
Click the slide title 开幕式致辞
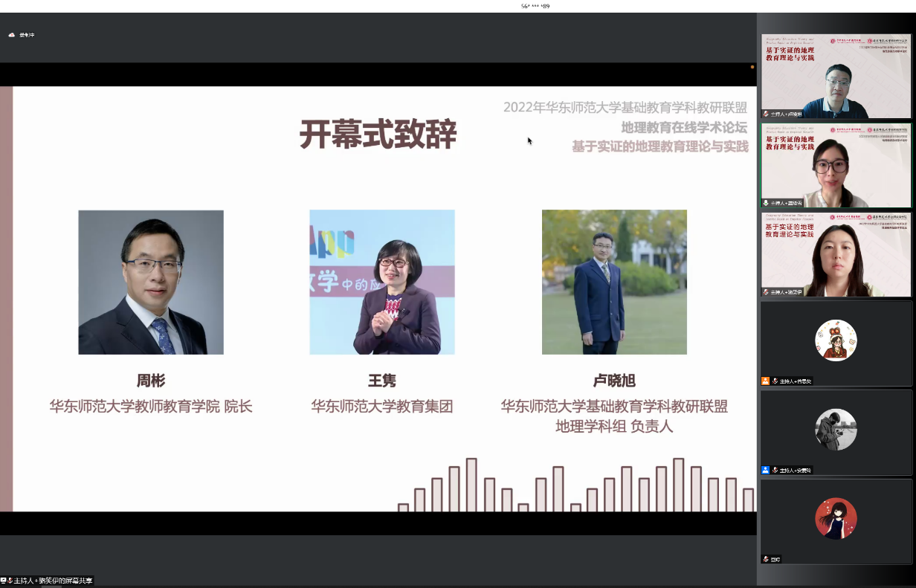378,135
